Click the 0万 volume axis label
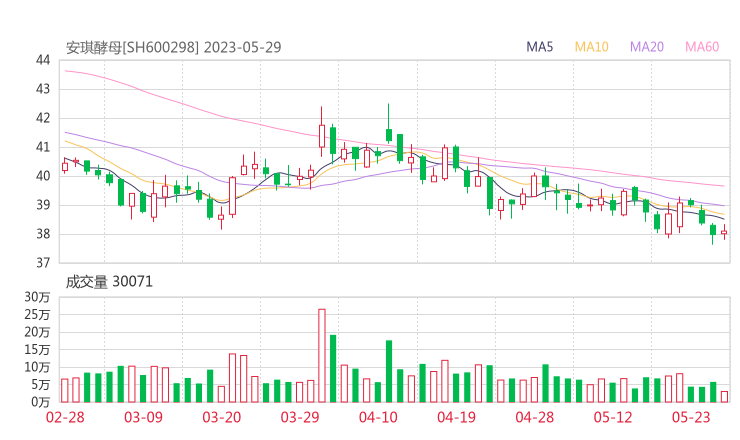Screen dimensions: 740x440 41,402
